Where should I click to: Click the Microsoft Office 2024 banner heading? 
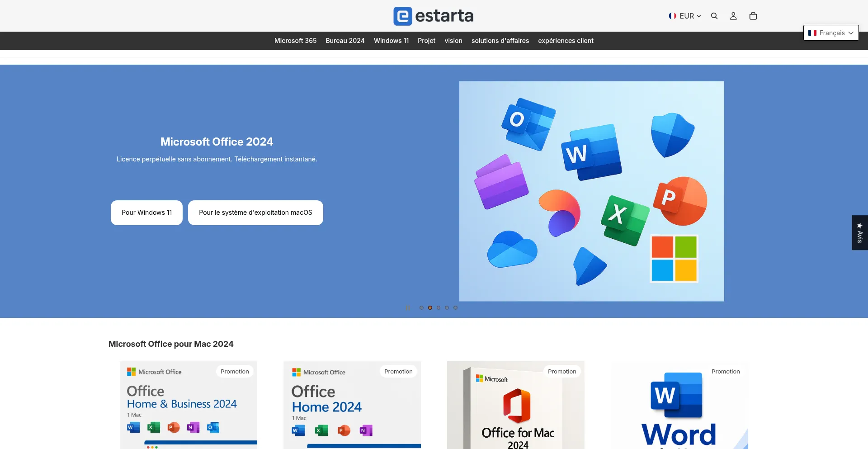click(x=217, y=142)
